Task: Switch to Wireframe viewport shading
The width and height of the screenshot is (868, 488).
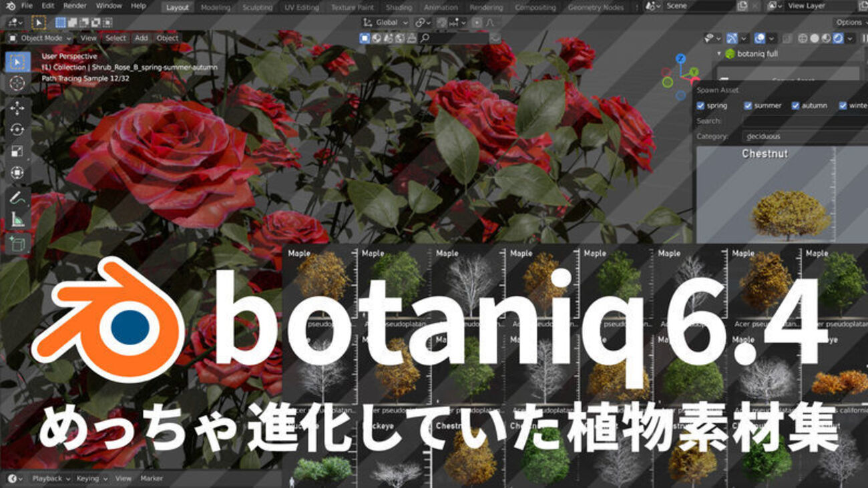Action: click(804, 38)
